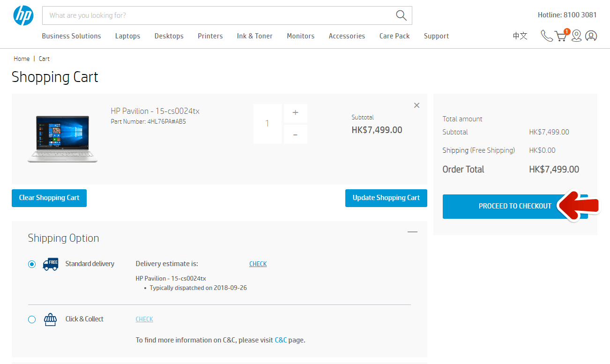
Task: Open Business Solutions menu
Action: [x=72, y=36]
